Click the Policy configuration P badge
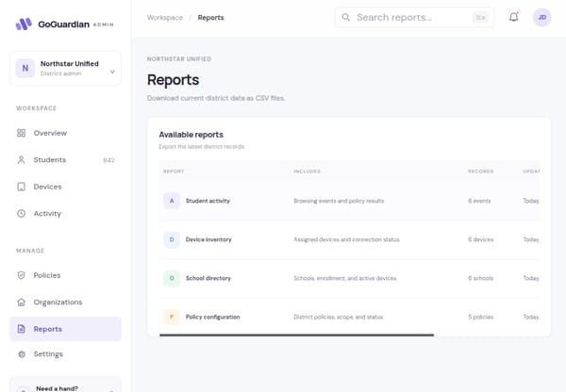The width and height of the screenshot is (566, 392). (172, 317)
